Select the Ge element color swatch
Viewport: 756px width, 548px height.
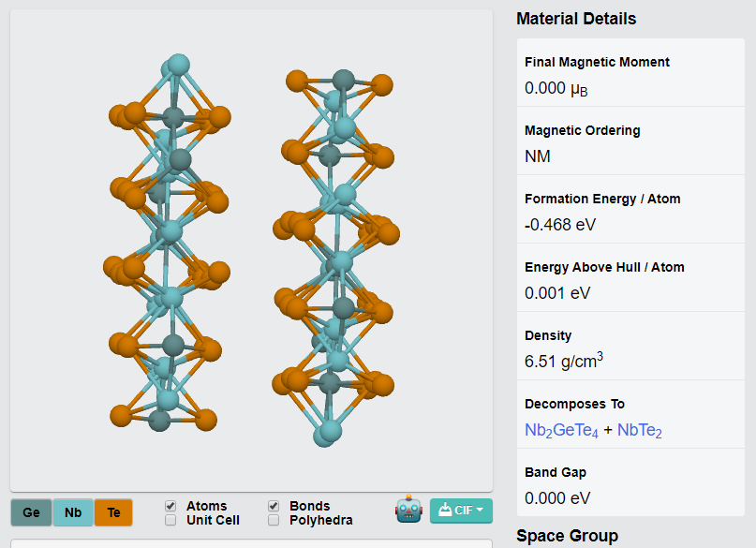coord(31,512)
